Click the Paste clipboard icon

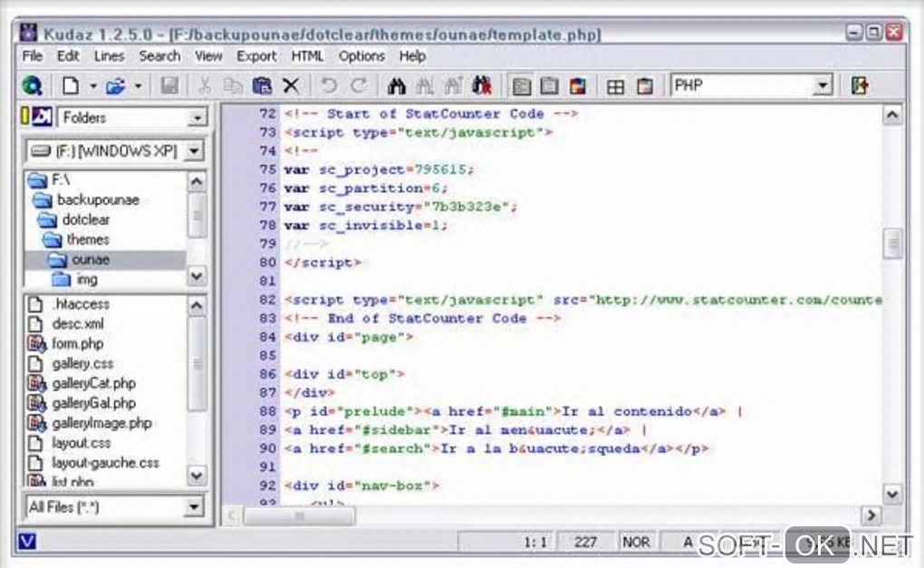tap(262, 86)
